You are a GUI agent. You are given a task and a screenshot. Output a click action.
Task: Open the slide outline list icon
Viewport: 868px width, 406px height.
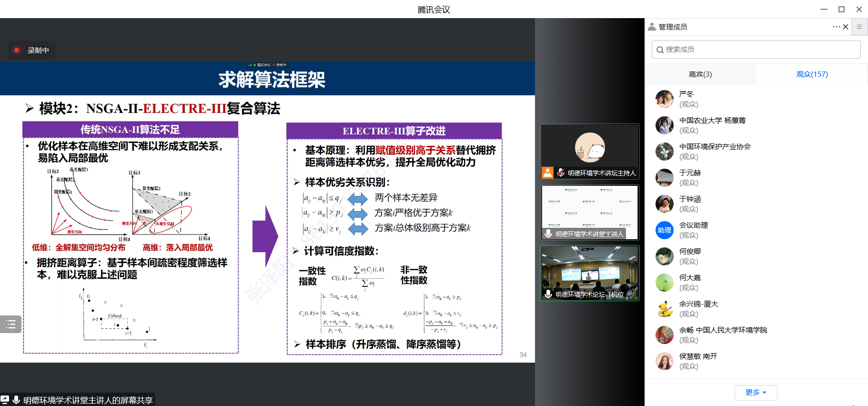point(10,325)
